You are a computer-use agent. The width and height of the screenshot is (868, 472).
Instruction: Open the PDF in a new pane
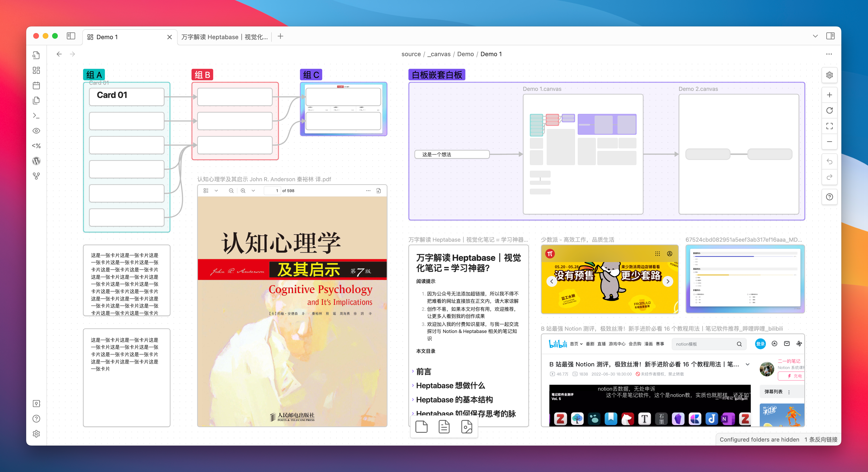pyautogui.click(x=379, y=191)
